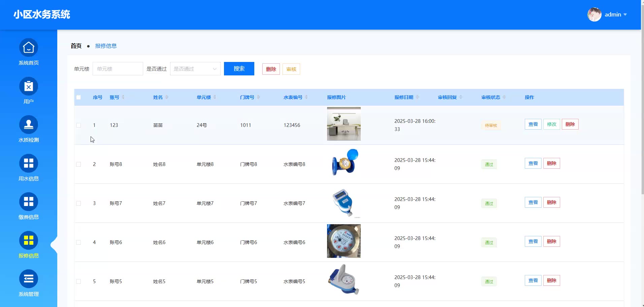Viewport: 644px width, 307px height.
Task: Check the row for 苗苗
Action: coord(78,125)
